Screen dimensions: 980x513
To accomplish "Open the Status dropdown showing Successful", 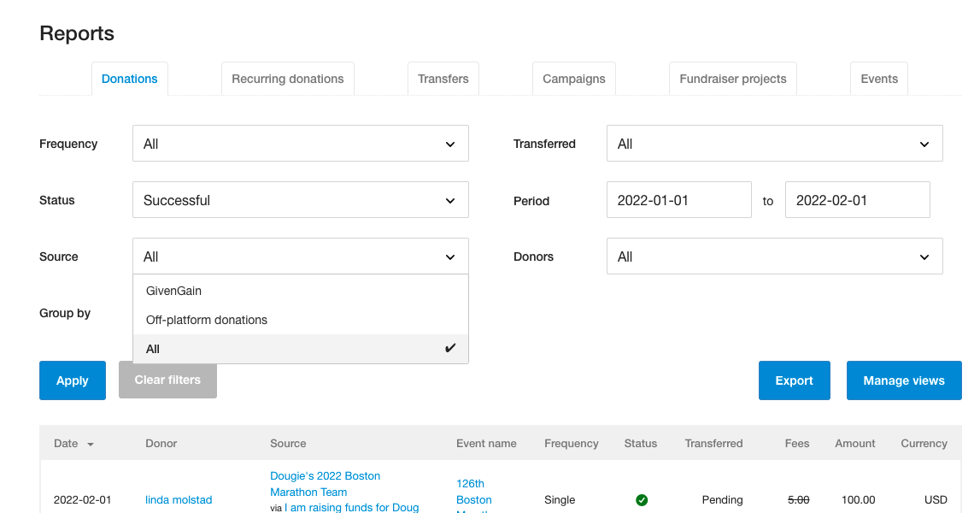I will pyautogui.click(x=301, y=200).
